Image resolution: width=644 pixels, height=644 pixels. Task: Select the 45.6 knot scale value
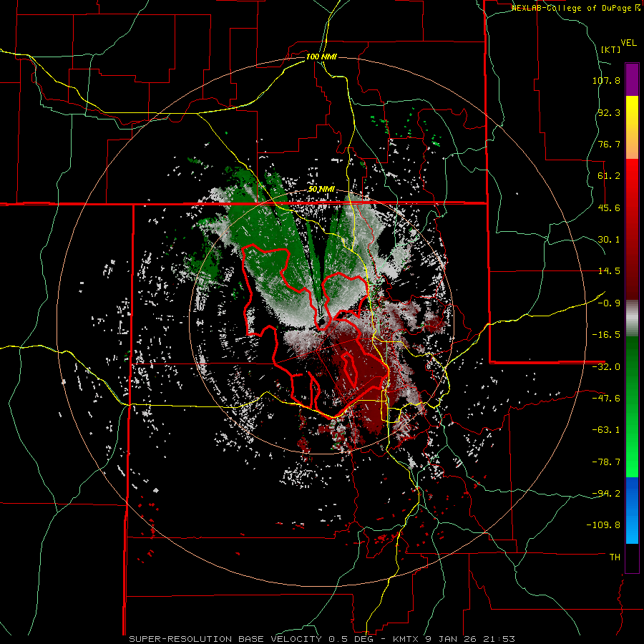[609, 208]
